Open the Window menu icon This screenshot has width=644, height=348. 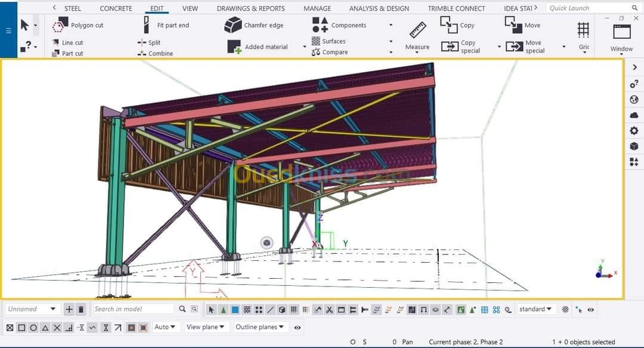(621, 32)
